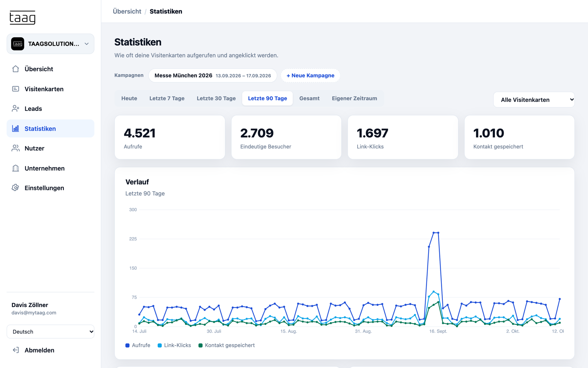Click the 2. Okt. axis label
Screen dimensions: 588x368
(x=513, y=331)
